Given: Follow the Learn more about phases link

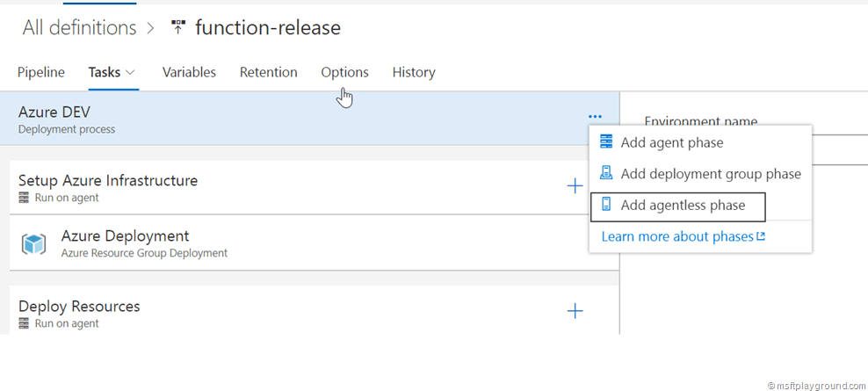Looking at the screenshot, I should click(684, 237).
